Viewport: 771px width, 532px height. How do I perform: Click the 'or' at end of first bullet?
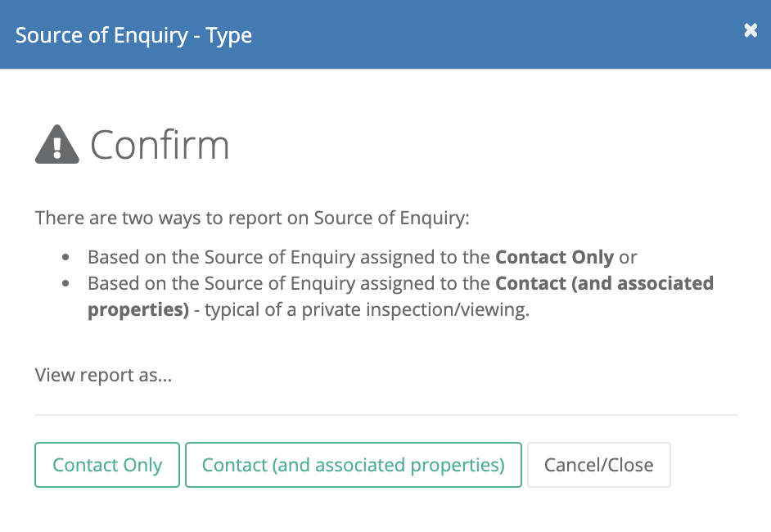(x=628, y=257)
